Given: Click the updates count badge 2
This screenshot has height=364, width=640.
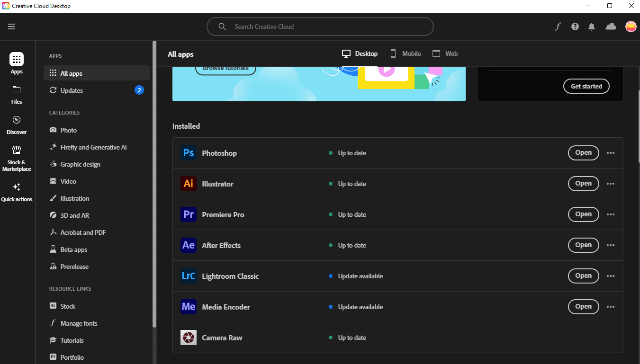Looking at the screenshot, I should (139, 90).
